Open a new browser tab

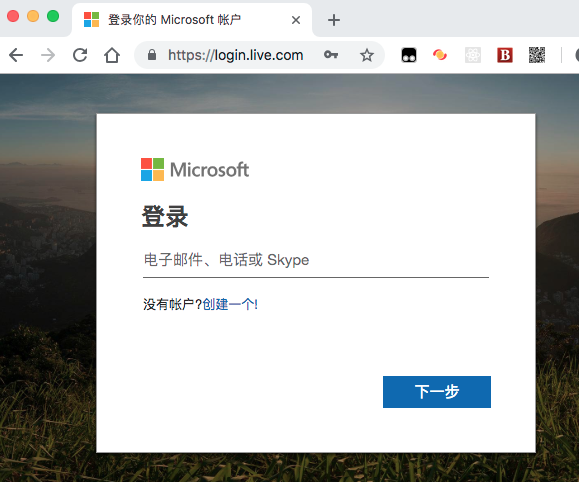334,20
